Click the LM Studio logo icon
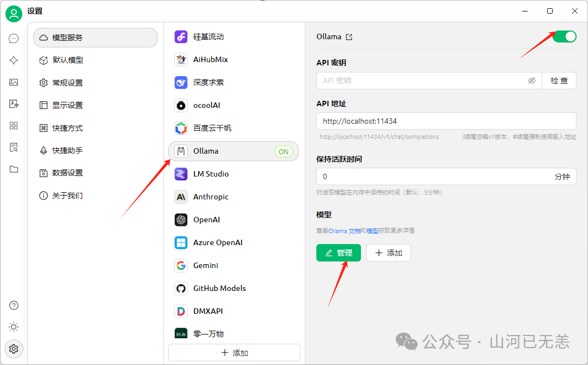 click(181, 174)
